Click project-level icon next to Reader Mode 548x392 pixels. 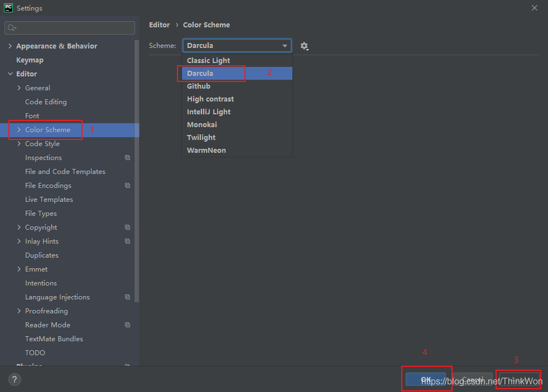click(x=127, y=325)
